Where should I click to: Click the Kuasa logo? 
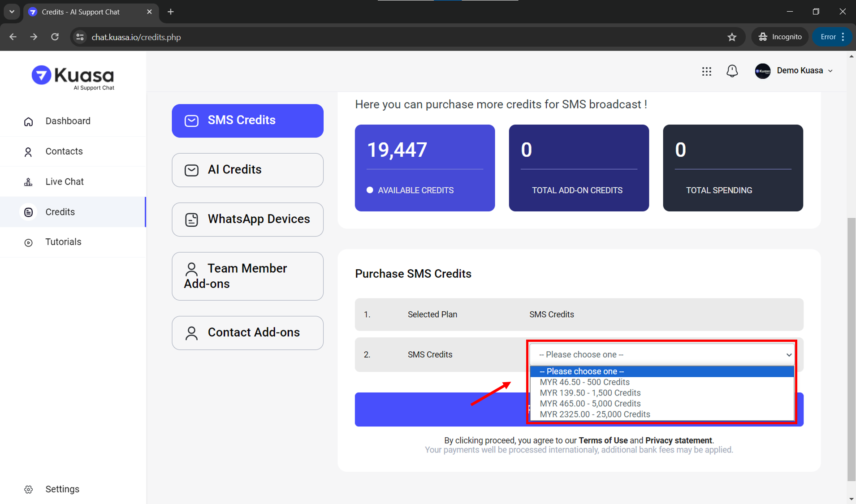pyautogui.click(x=73, y=78)
